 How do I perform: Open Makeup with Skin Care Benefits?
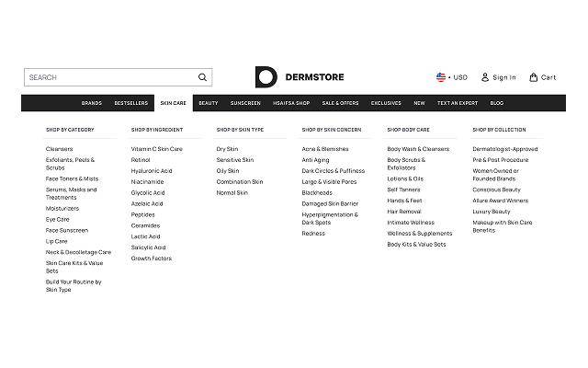503,226
